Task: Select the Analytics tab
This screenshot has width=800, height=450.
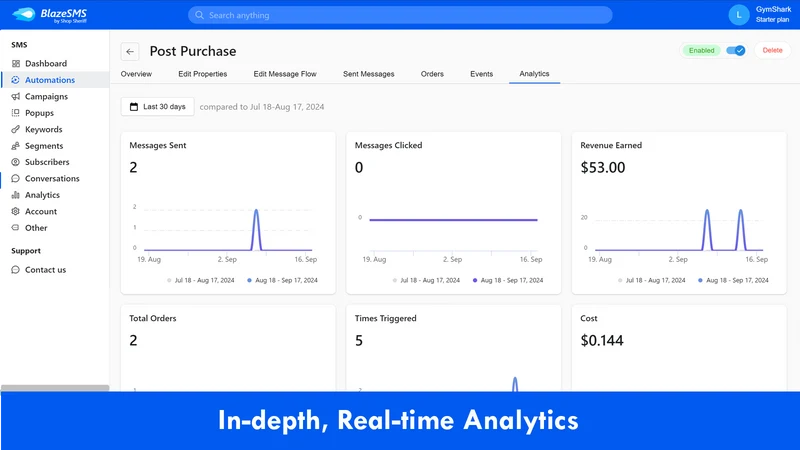Action: pyautogui.click(x=534, y=74)
